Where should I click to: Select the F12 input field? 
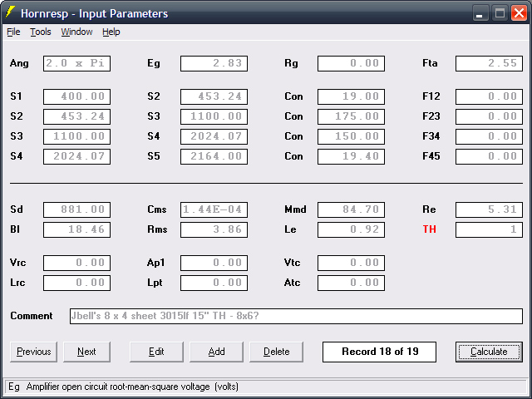coord(489,96)
